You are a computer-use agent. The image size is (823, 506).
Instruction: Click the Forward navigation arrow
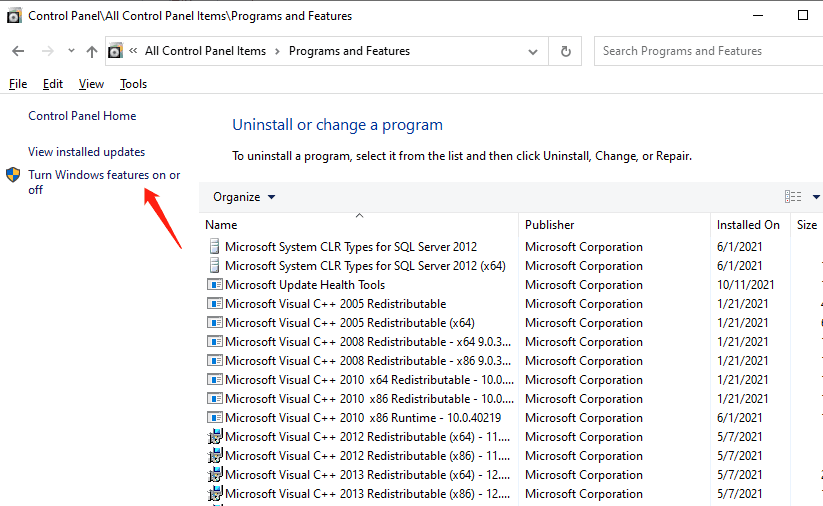click(47, 51)
